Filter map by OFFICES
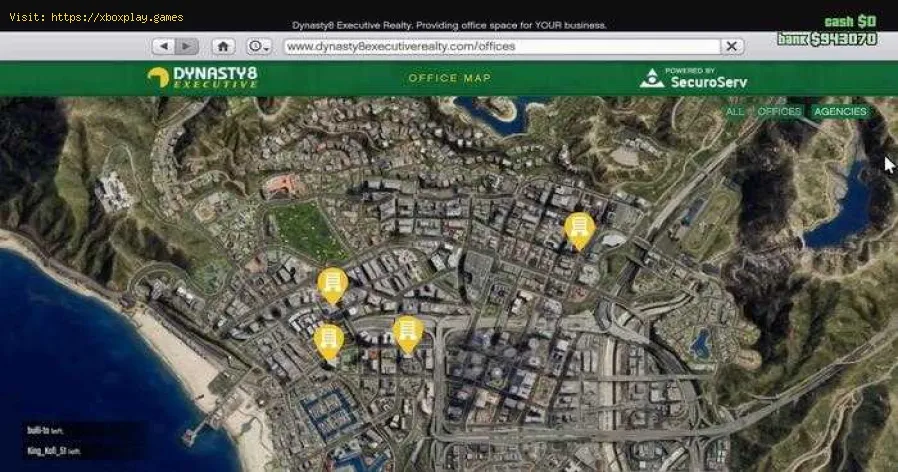 click(x=779, y=112)
